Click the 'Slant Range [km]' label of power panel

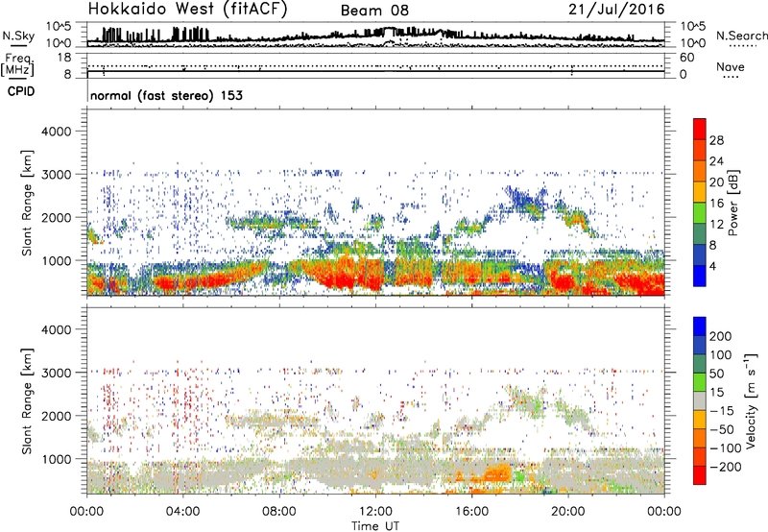point(27,203)
